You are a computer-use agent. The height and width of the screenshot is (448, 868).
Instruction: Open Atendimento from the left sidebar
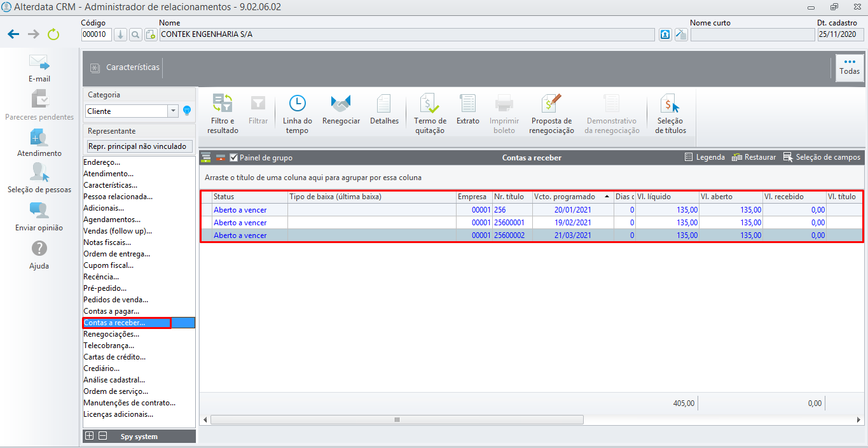point(39,142)
